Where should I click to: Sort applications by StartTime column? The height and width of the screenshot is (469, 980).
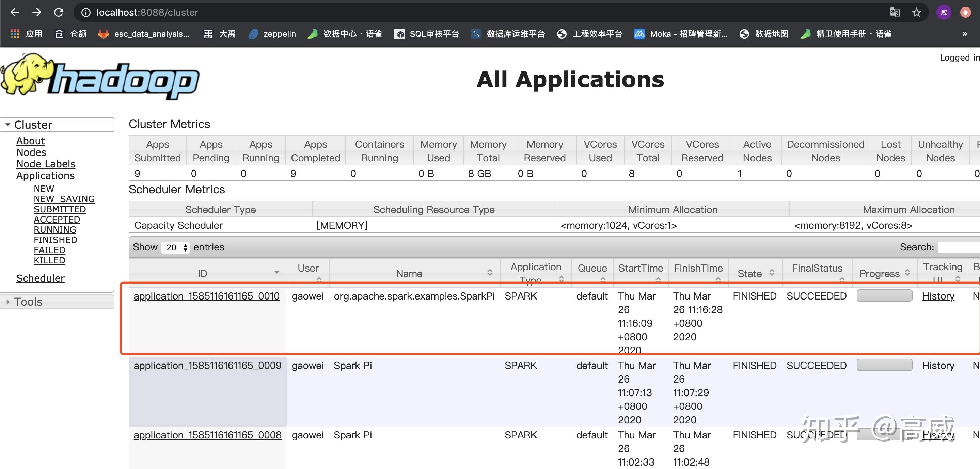pos(641,273)
